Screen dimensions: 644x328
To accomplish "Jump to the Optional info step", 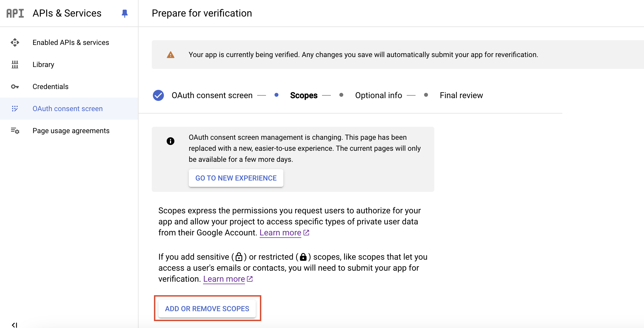I will (x=378, y=95).
